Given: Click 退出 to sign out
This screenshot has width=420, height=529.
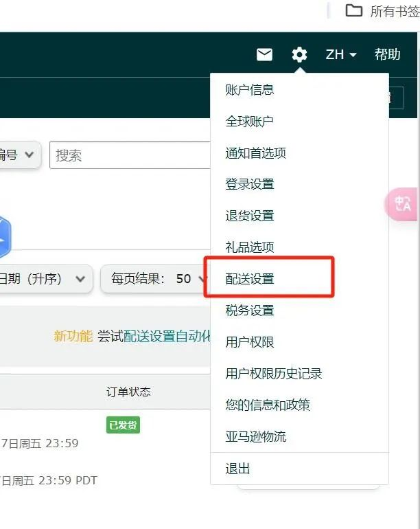Looking at the screenshot, I should (237, 469).
